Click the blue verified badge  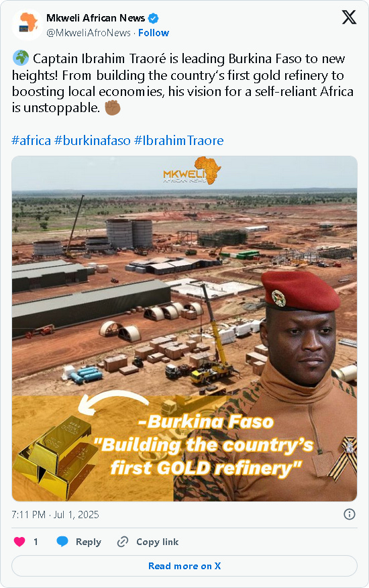click(x=154, y=18)
